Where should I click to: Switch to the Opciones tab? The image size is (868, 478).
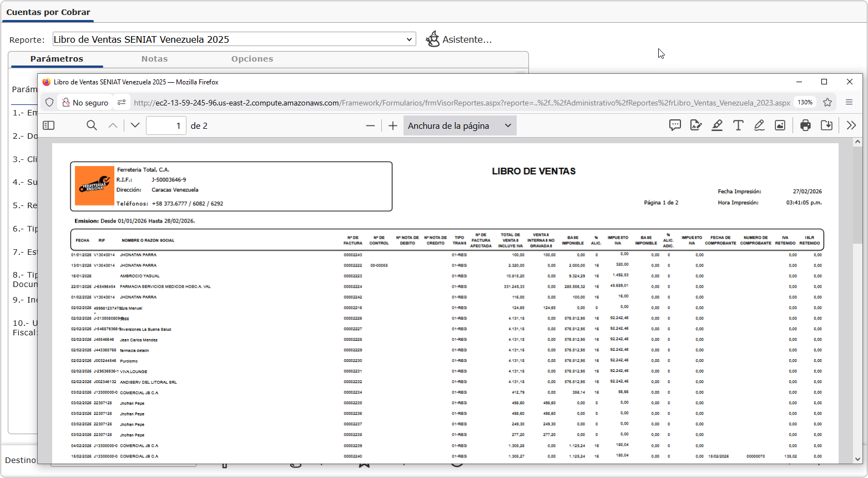[252, 59]
